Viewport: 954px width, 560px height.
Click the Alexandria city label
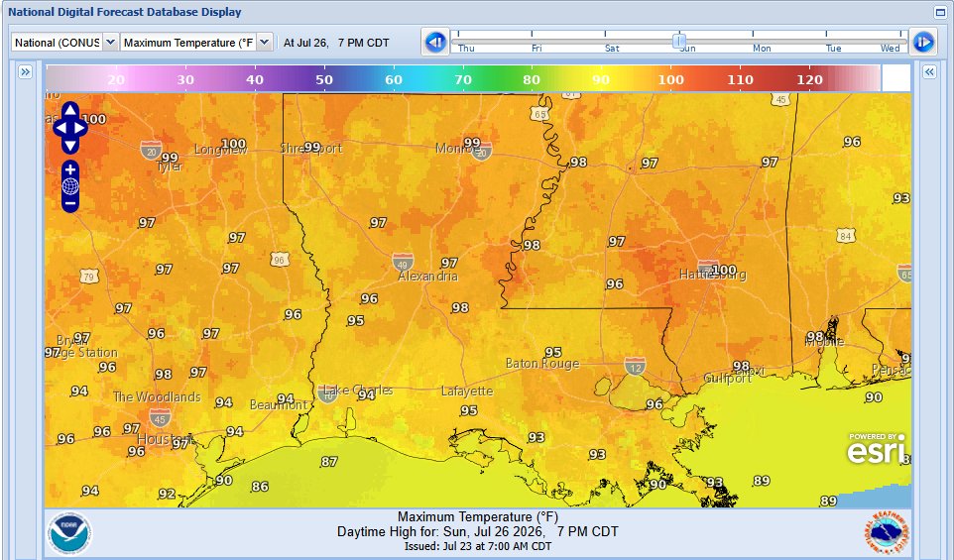pos(427,277)
